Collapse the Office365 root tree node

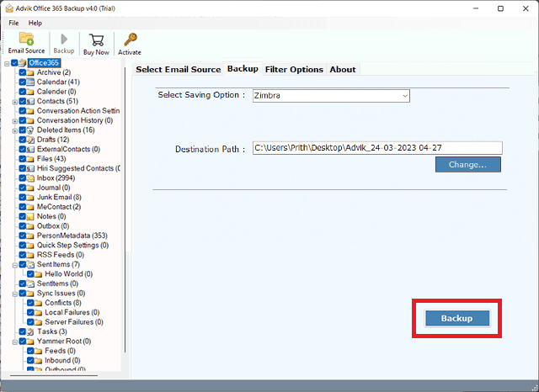[x=7, y=63]
